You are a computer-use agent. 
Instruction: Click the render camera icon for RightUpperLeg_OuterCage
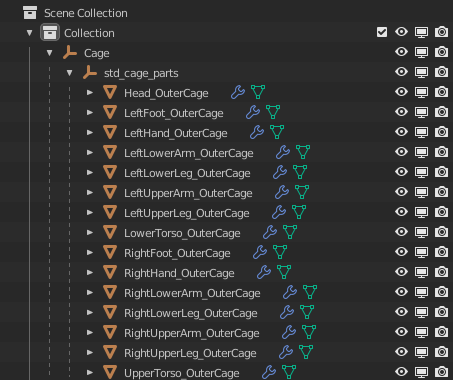[x=441, y=352]
